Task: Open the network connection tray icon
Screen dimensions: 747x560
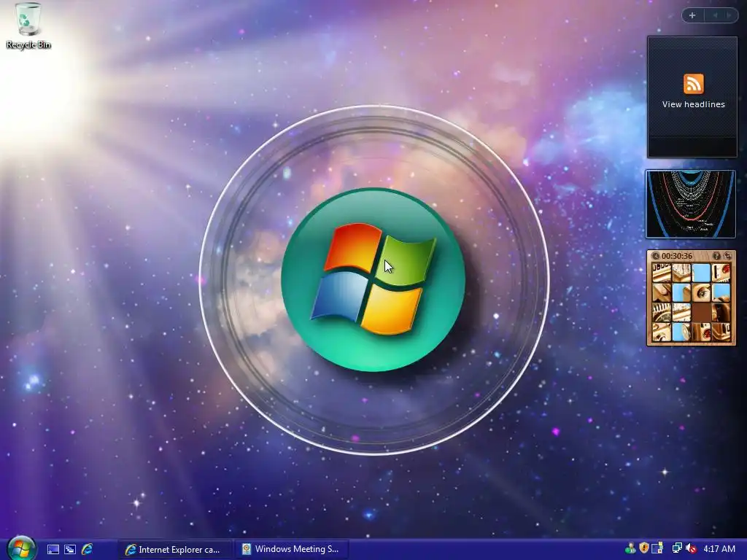Action: (677, 548)
